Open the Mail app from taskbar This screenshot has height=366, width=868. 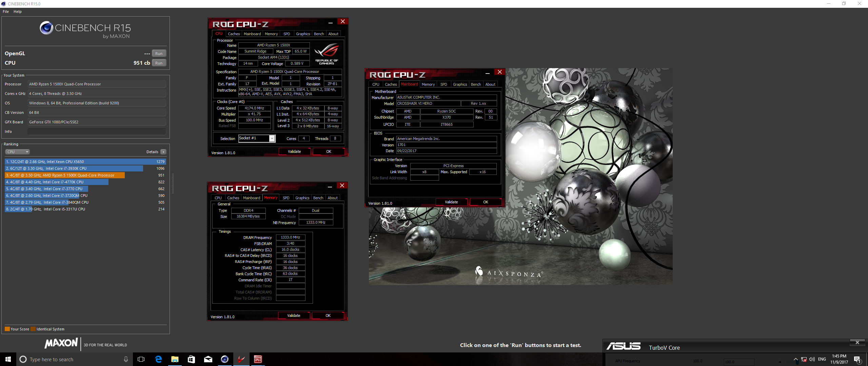[x=208, y=359]
